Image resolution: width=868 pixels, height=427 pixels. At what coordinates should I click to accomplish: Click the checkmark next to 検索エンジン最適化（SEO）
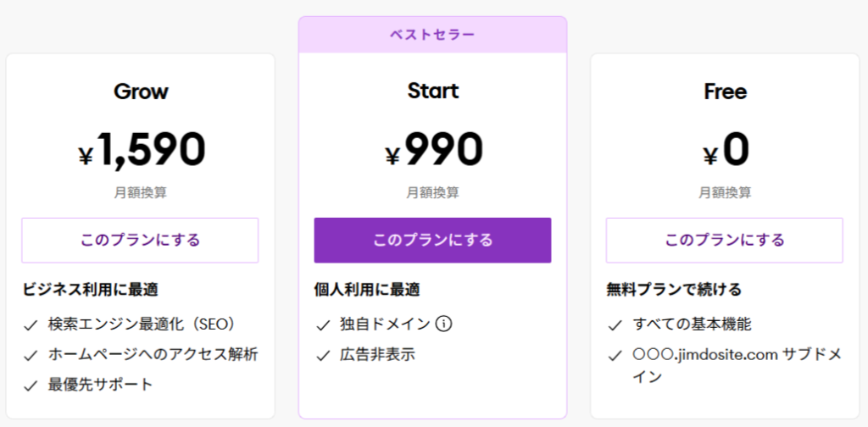31,324
